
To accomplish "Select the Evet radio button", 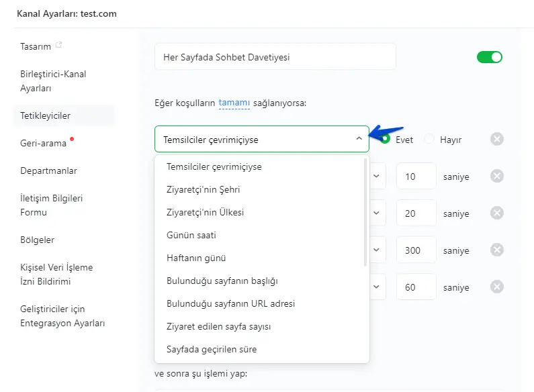I will [386, 140].
